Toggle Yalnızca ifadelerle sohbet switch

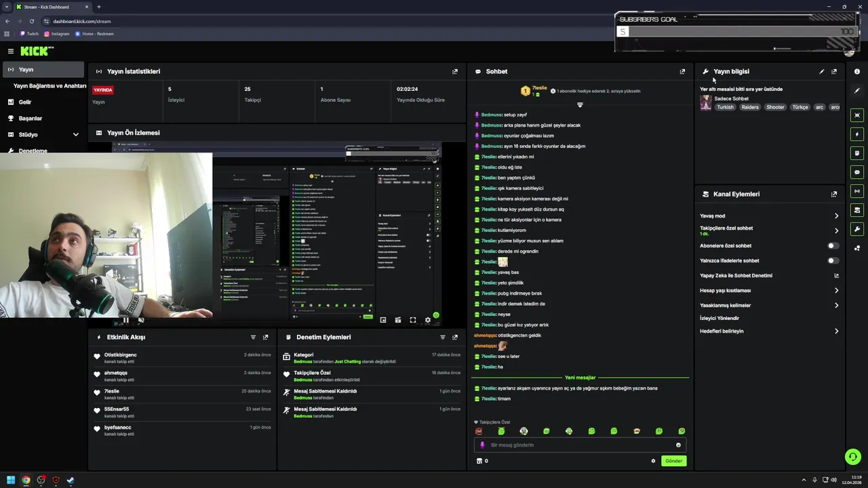click(x=833, y=260)
